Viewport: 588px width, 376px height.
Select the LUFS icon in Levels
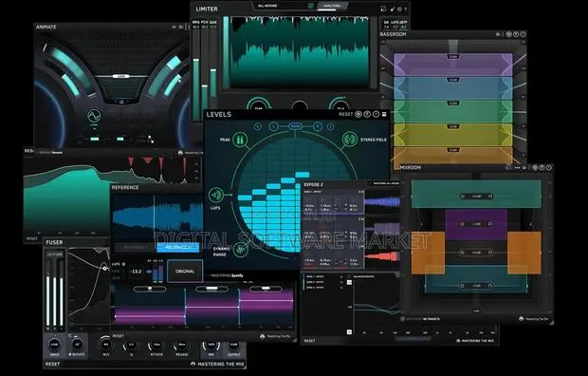coord(216,195)
